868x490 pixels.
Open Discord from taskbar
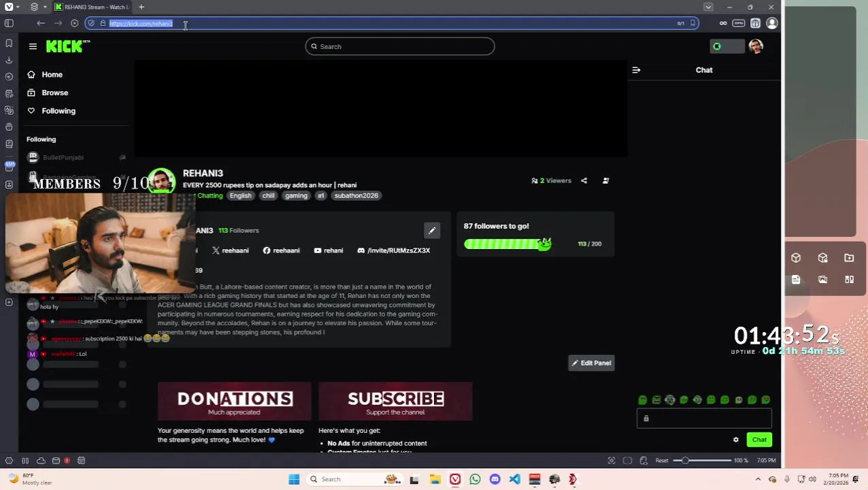click(x=495, y=480)
